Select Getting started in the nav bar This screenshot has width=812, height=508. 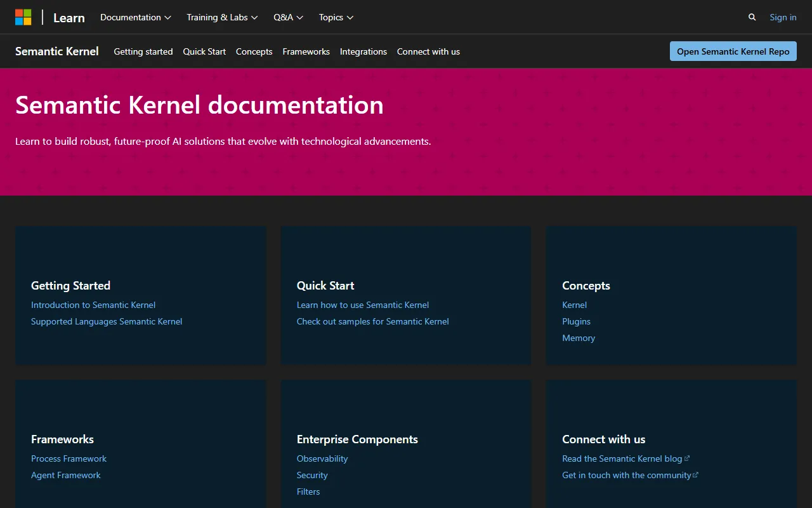[143, 51]
